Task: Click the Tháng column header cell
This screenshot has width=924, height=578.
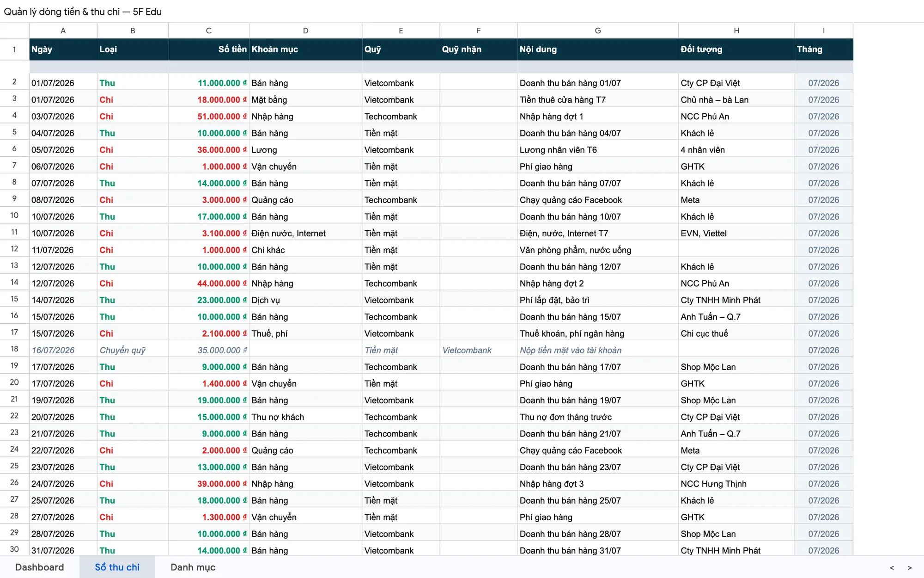Action: [824, 49]
